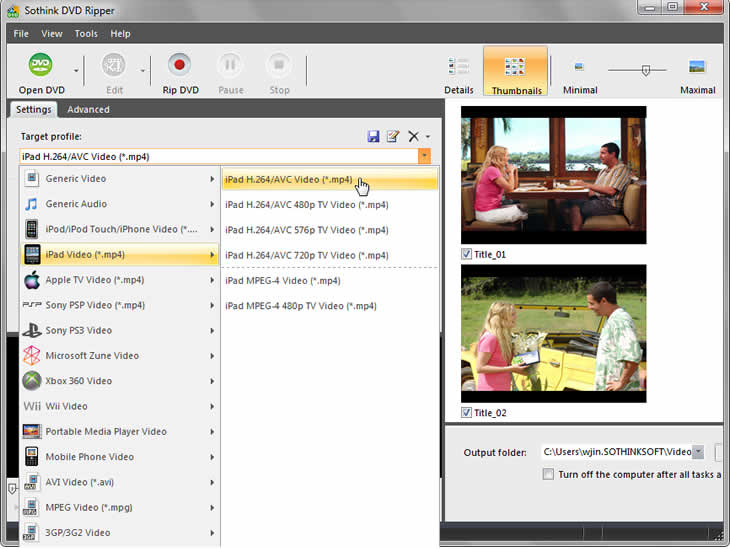Click the Open DVD disc icon
Screen dimensions: 730x549
coord(41,65)
